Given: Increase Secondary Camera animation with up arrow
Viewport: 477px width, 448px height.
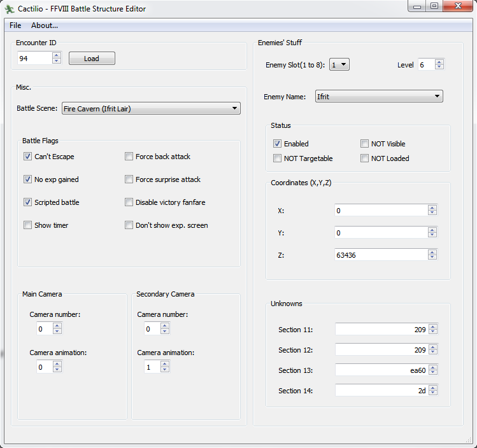Looking at the screenshot, I should (x=165, y=364).
